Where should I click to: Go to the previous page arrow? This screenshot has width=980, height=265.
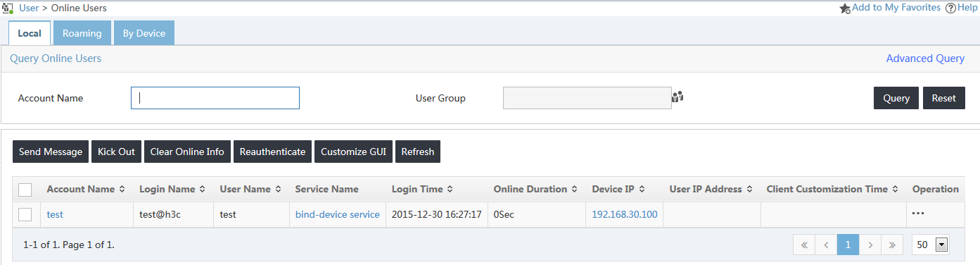826,245
